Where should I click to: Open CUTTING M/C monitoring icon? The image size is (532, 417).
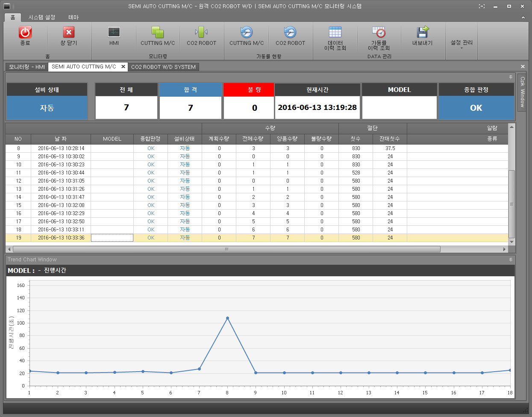[x=158, y=33]
